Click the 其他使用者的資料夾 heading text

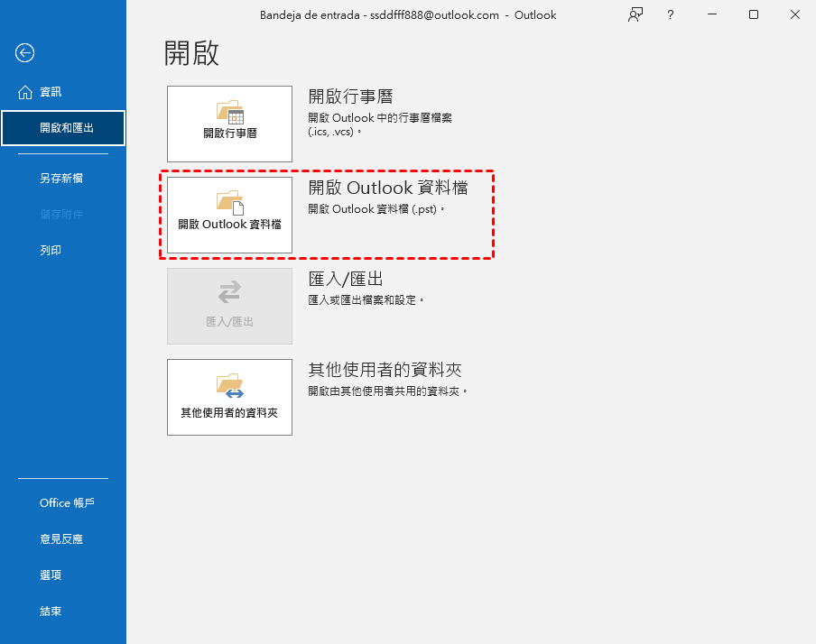[385, 369]
